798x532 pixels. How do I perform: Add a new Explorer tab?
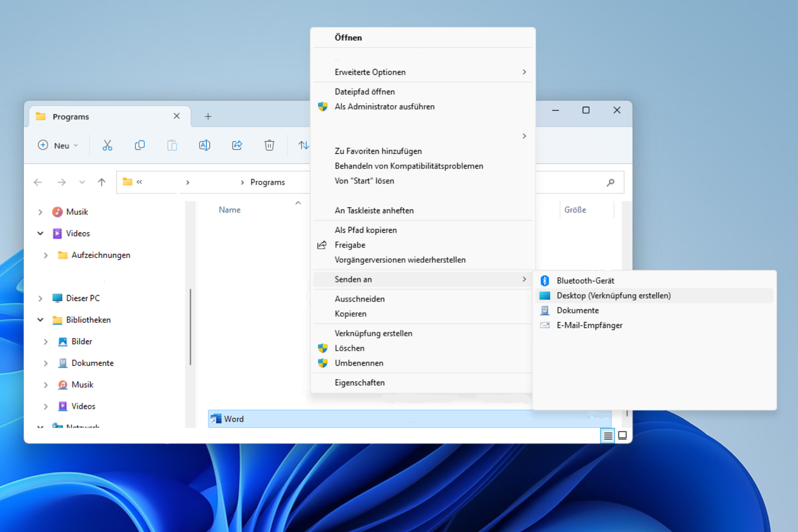click(208, 117)
